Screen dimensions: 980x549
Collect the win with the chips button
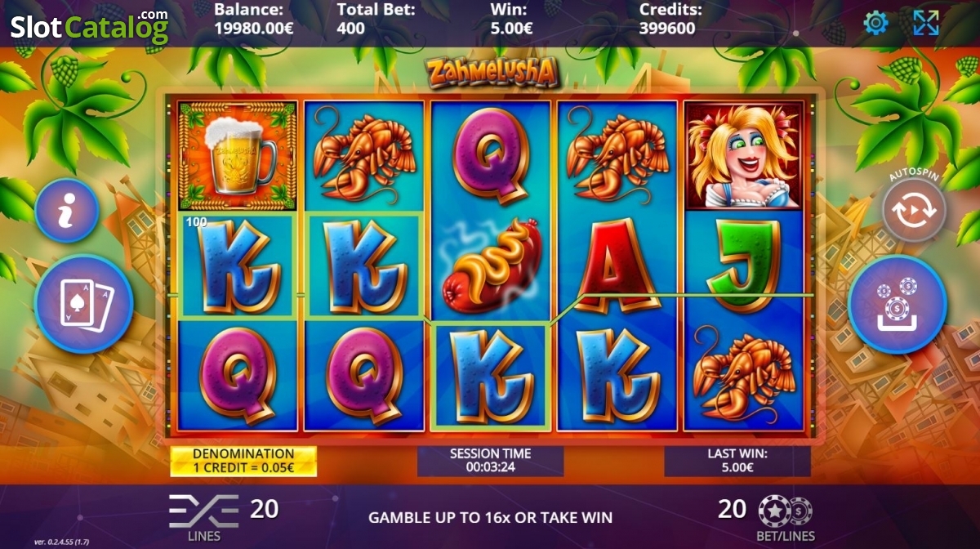[898, 304]
